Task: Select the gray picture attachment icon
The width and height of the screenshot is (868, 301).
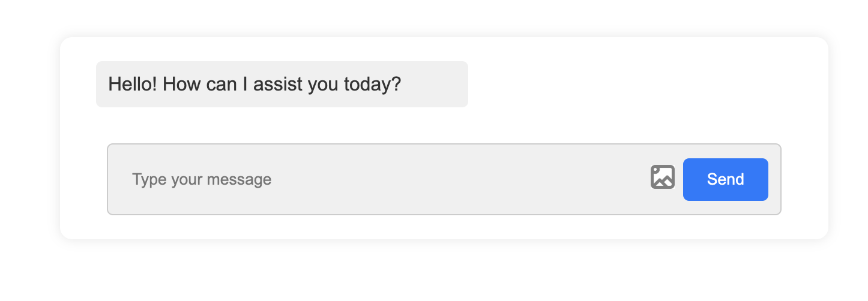Action: pos(663,177)
